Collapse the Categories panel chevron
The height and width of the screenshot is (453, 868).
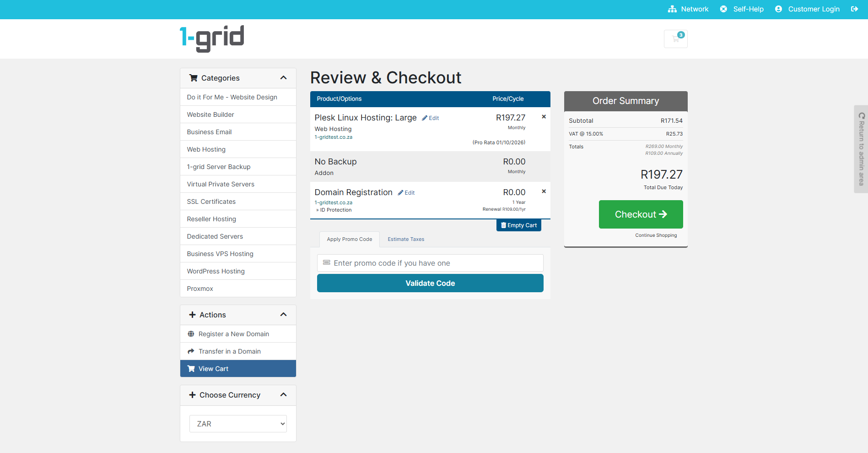[x=284, y=78]
